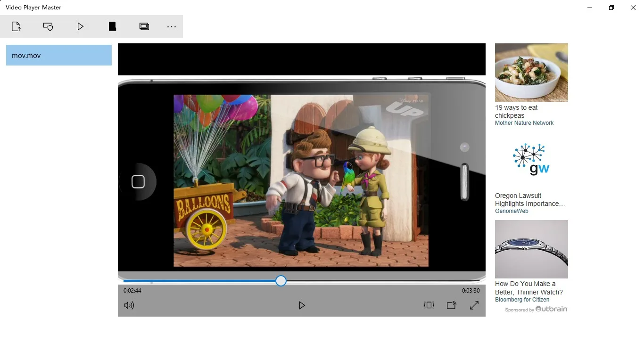Restore down the Video Player Master window

(611, 8)
